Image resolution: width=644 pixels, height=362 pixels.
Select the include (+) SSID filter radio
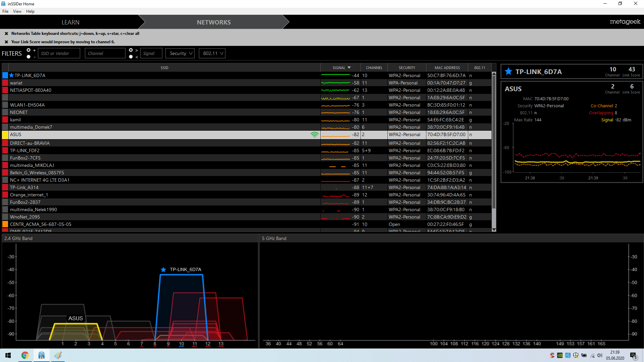29,50
